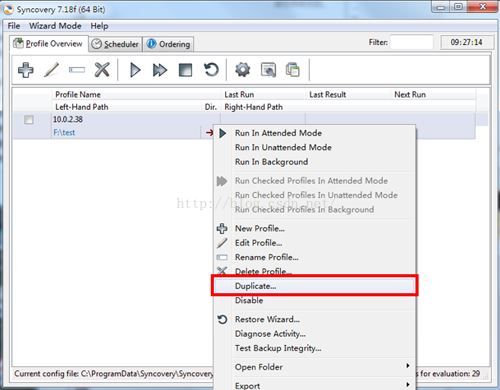Click the plus icon beside New Profile
The width and height of the screenshot is (500, 390).
[222, 229]
